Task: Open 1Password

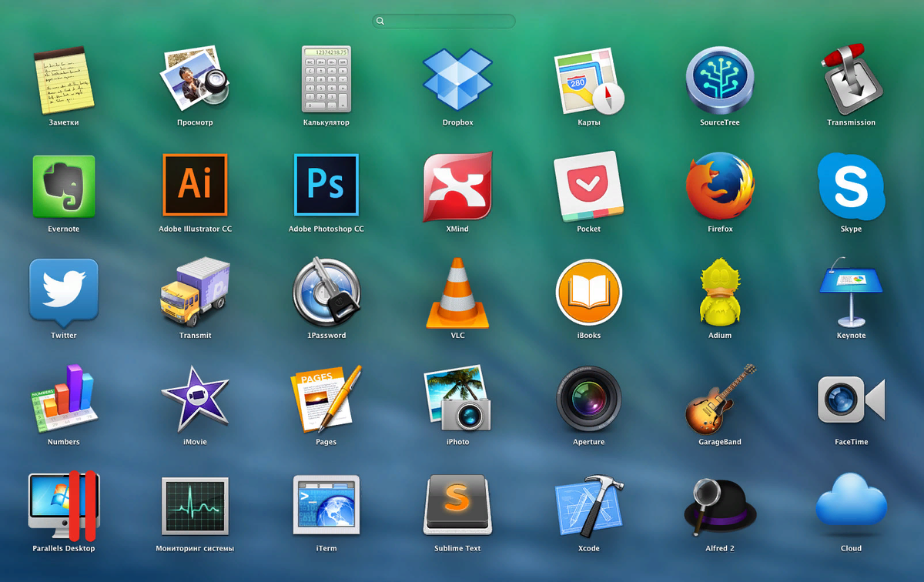Action: 326,293
